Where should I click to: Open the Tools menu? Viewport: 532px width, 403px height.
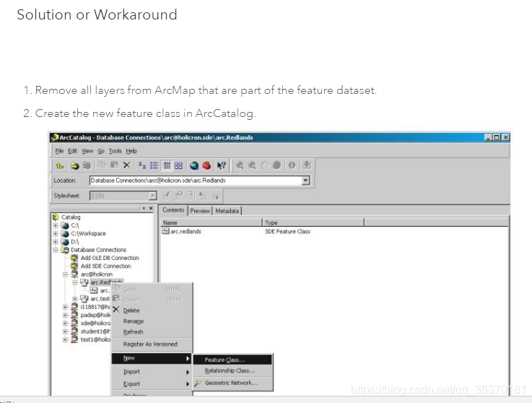pyautogui.click(x=115, y=151)
